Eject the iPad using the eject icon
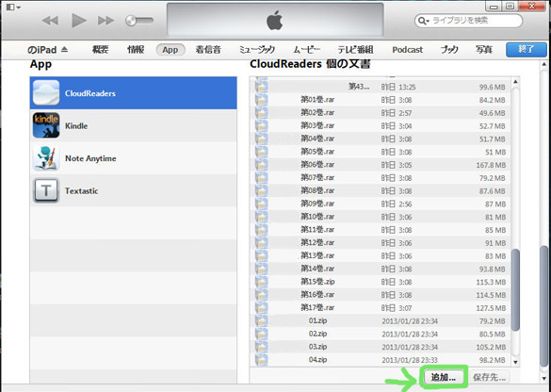This screenshot has height=392, width=551. click(x=64, y=50)
